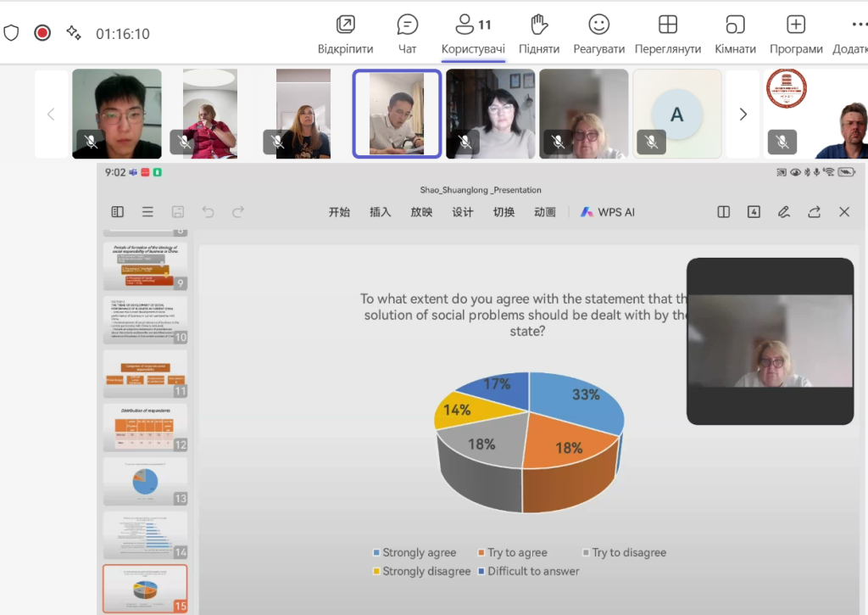
Task: Click the undo arrow in WPS
Action: coord(209,212)
